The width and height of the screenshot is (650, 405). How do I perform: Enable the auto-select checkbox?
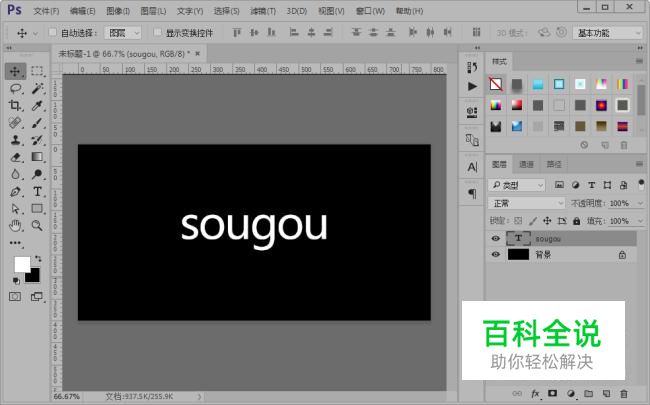53,32
